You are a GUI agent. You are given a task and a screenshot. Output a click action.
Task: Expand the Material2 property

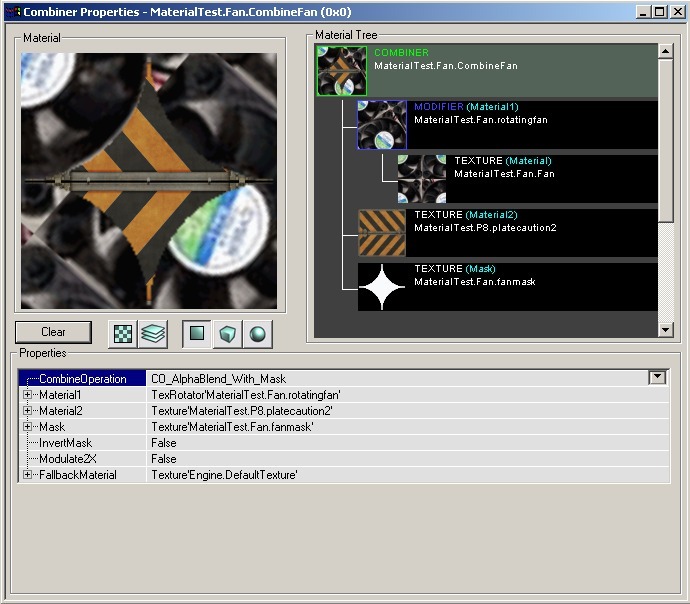[x=27, y=411]
